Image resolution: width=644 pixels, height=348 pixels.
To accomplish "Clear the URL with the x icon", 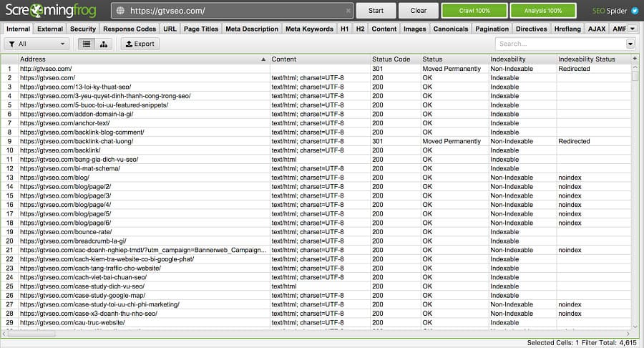I will [x=348, y=11].
